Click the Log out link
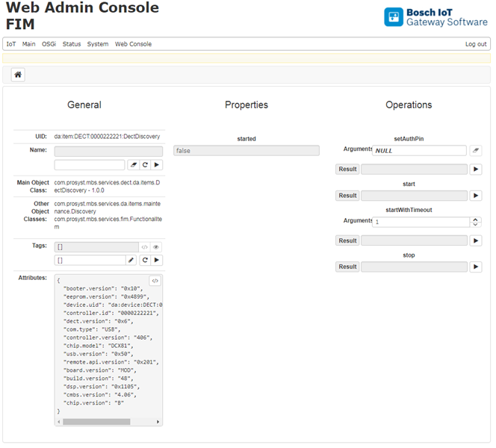 tap(476, 44)
